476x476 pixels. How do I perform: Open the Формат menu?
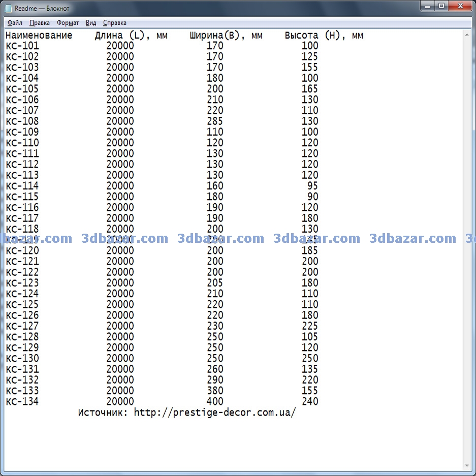click(68, 23)
